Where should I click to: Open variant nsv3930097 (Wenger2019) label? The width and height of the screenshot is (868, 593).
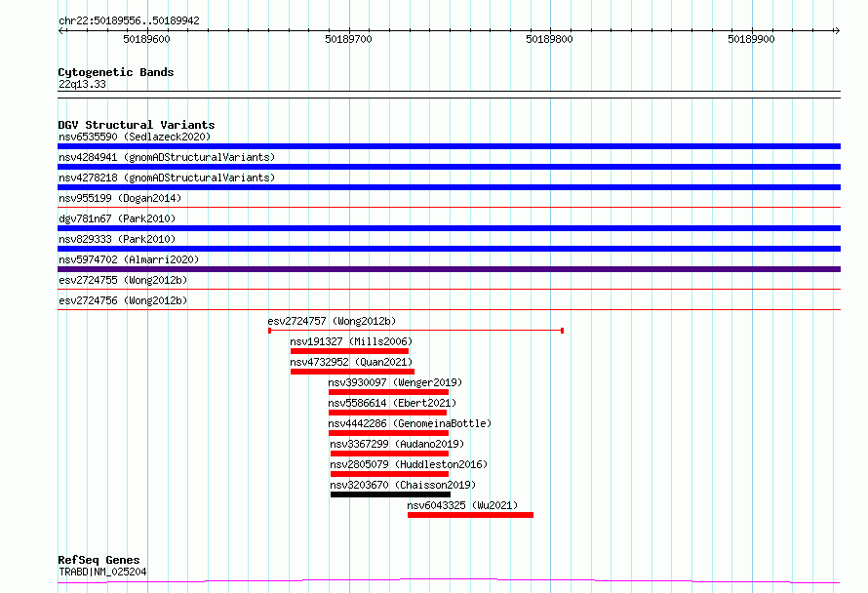tap(395, 382)
